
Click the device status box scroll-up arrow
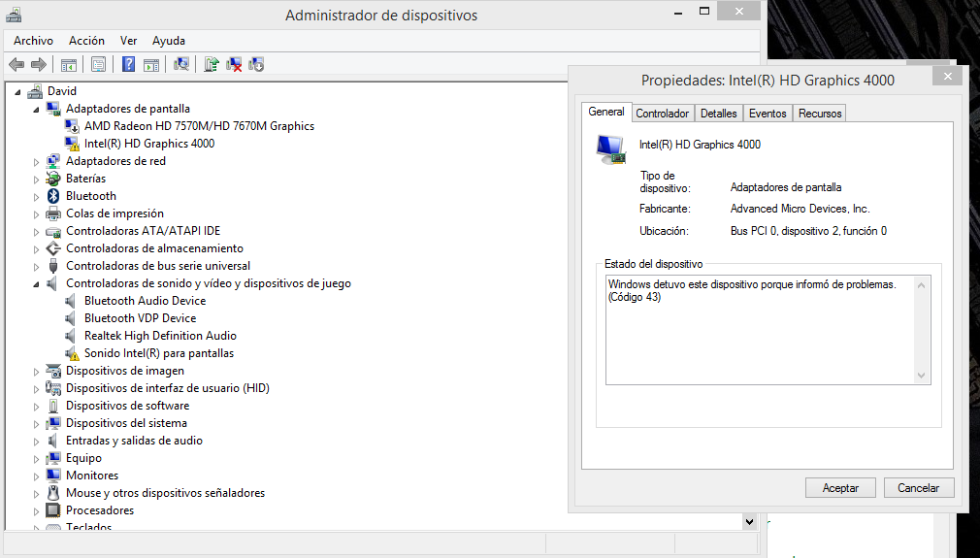(921, 285)
